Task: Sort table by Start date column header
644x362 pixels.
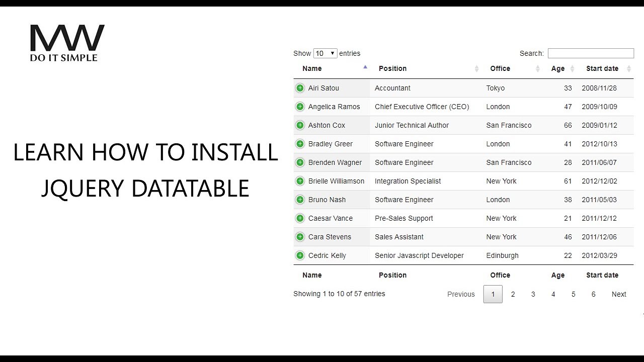Action: click(x=605, y=68)
